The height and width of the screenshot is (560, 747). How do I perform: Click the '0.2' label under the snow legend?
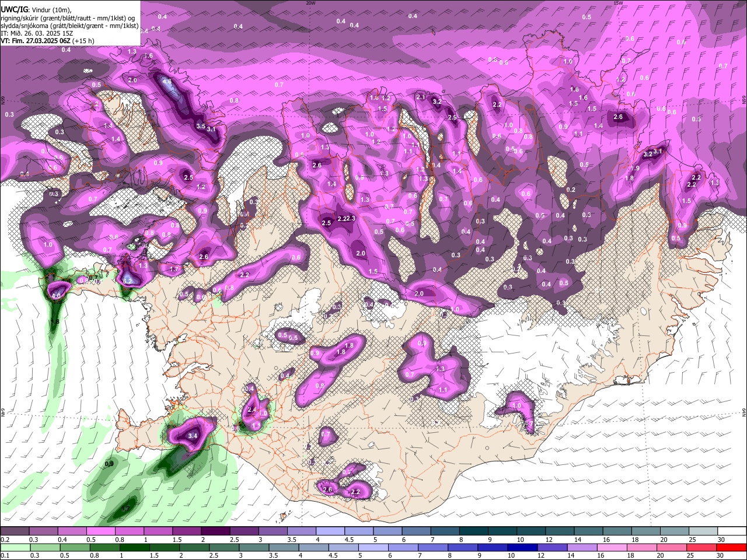[x=5, y=540]
